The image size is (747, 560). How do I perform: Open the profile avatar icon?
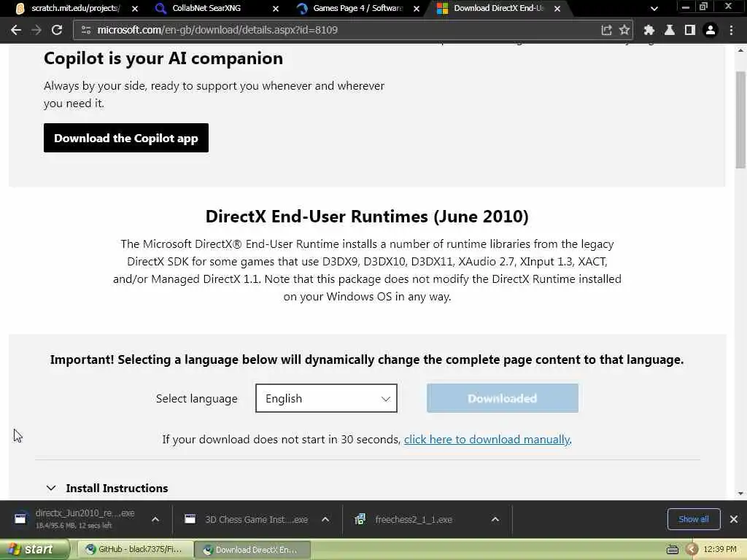coord(711,30)
